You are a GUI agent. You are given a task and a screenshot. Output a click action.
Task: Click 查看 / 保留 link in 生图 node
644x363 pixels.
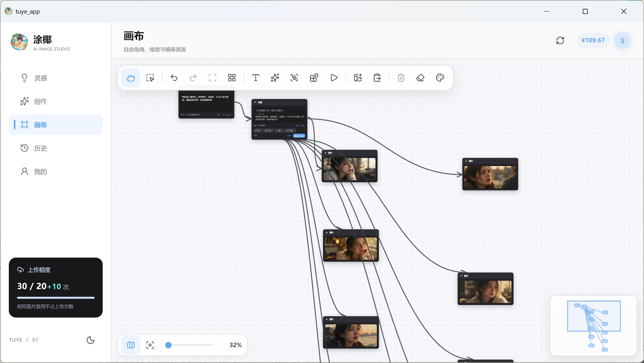tap(300, 125)
